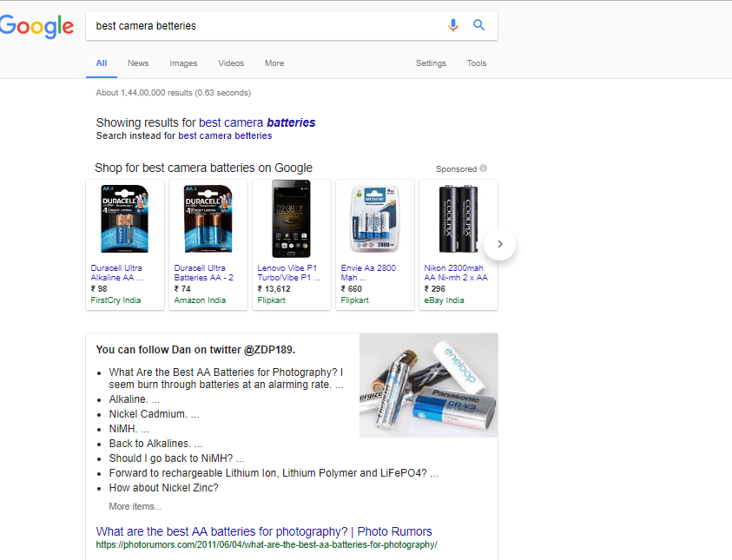Open Lenovo Vibe P1 phone image
This screenshot has height=560, width=732.
[291, 219]
